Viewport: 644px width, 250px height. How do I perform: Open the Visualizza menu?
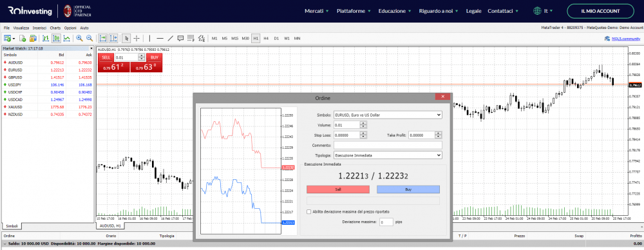[x=21, y=28]
